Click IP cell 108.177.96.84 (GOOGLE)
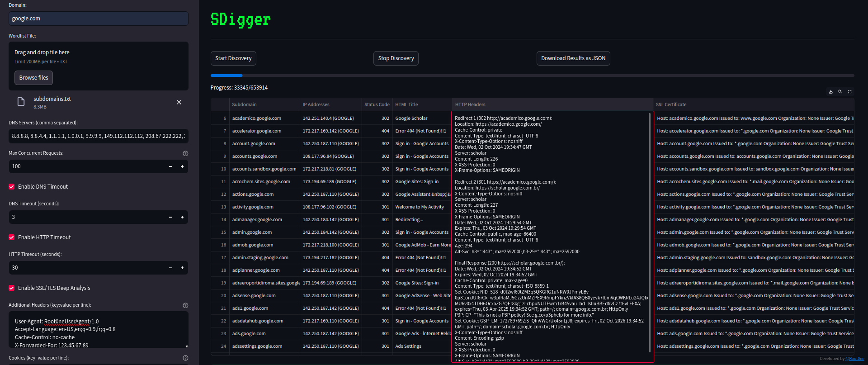This screenshot has height=365, width=868. pyautogui.click(x=330, y=156)
